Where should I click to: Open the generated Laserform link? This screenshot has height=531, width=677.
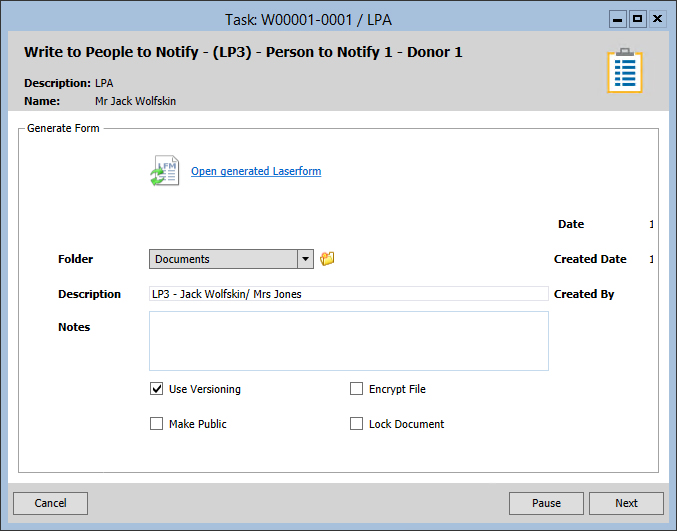[256, 171]
